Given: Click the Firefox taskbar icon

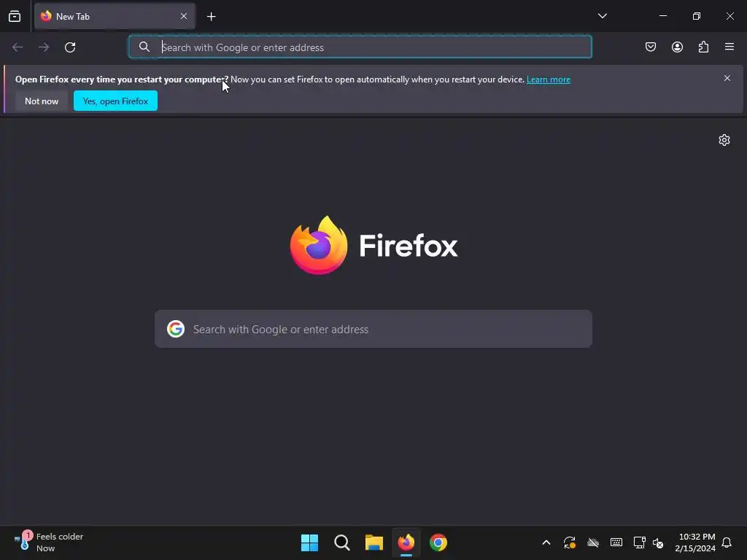Looking at the screenshot, I should click(x=406, y=542).
